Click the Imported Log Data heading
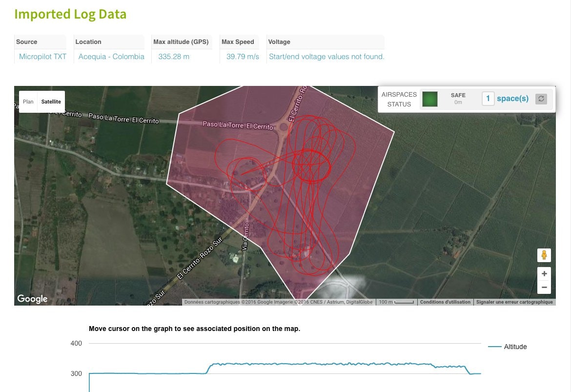The image size is (571, 392). [70, 14]
